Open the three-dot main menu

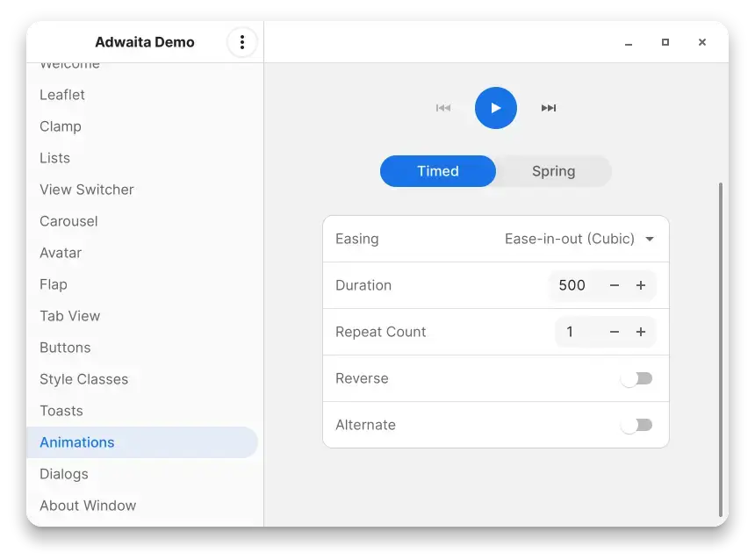242,42
